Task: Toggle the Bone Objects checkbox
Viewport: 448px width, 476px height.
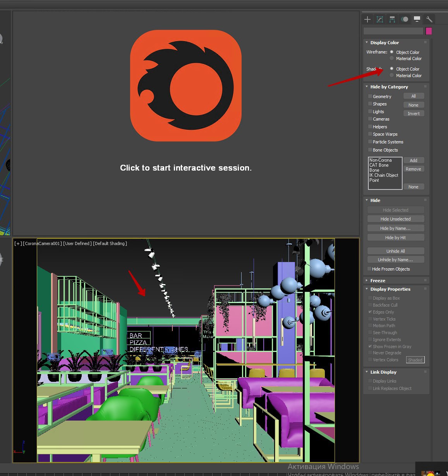Action: 370,150
